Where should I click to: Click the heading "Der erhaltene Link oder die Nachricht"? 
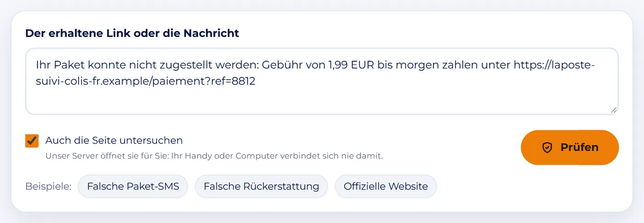point(132,33)
